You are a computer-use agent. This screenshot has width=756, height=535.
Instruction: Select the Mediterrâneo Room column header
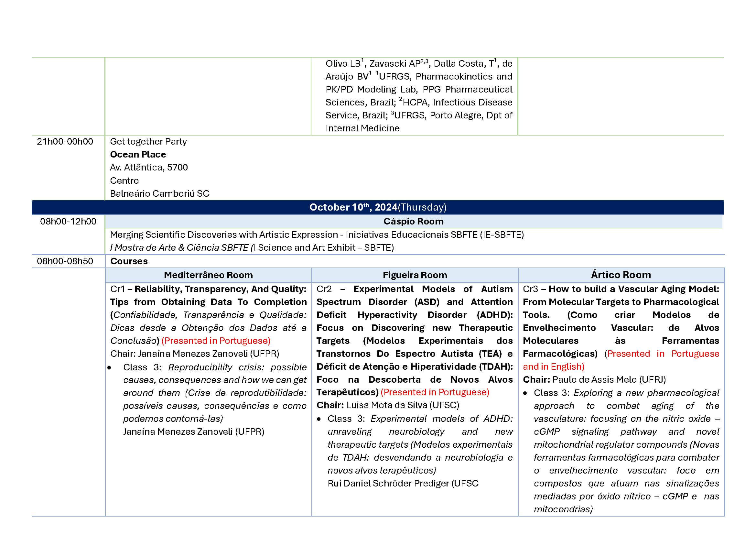(x=208, y=274)
